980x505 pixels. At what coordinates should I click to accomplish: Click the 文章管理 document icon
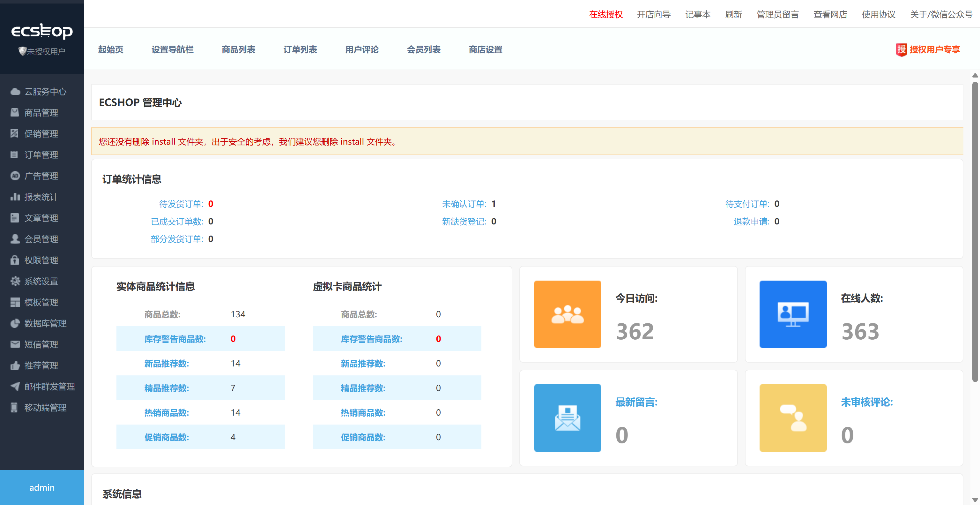pyautogui.click(x=15, y=218)
